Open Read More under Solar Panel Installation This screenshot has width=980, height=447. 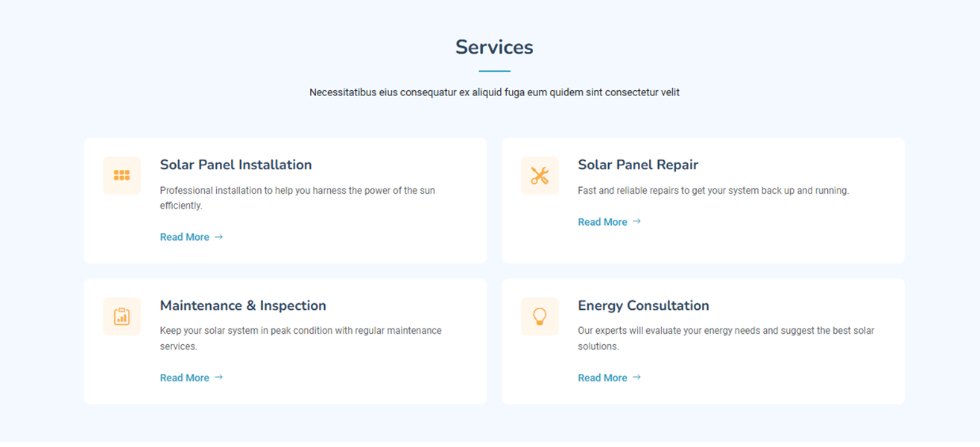184,237
